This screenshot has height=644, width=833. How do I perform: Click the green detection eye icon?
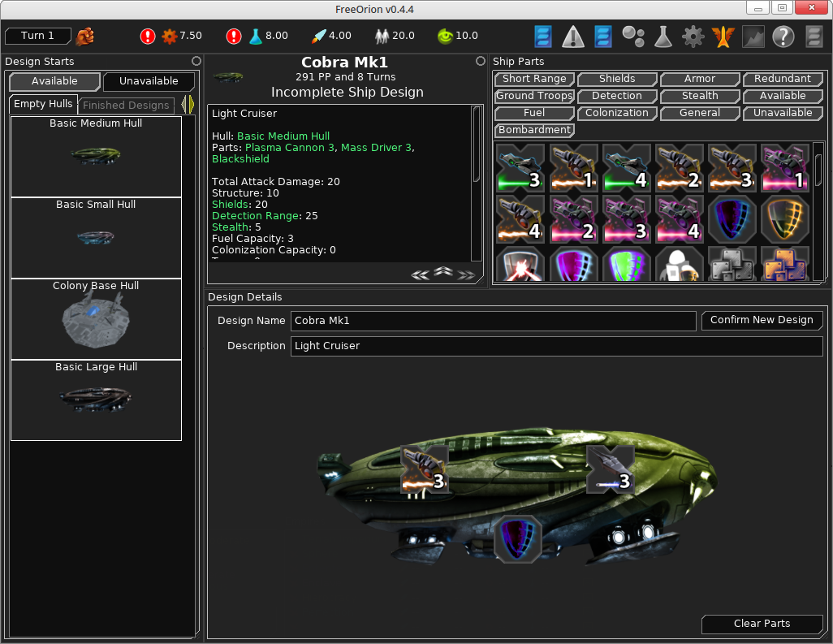(445, 36)
